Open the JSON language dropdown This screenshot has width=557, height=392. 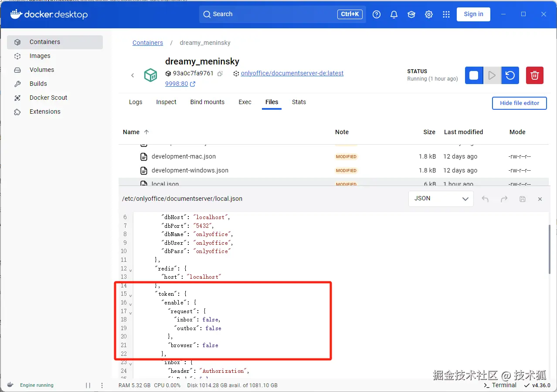[441, 199]
